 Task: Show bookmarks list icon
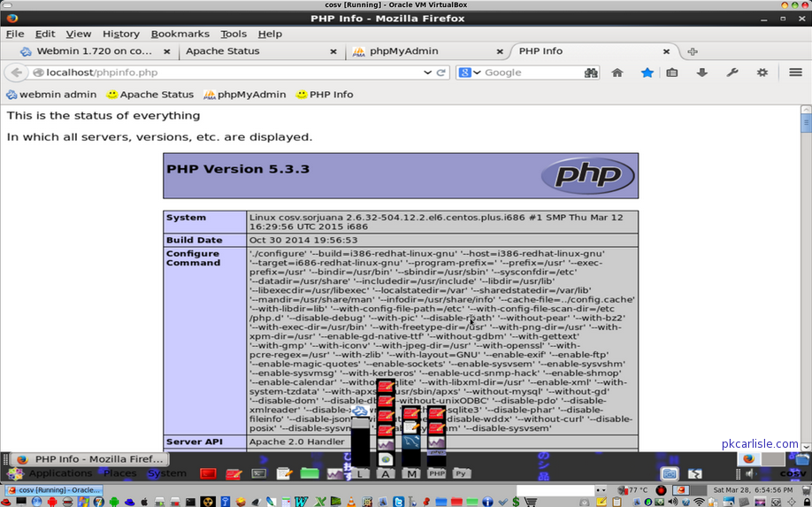(x=671, y=73)
